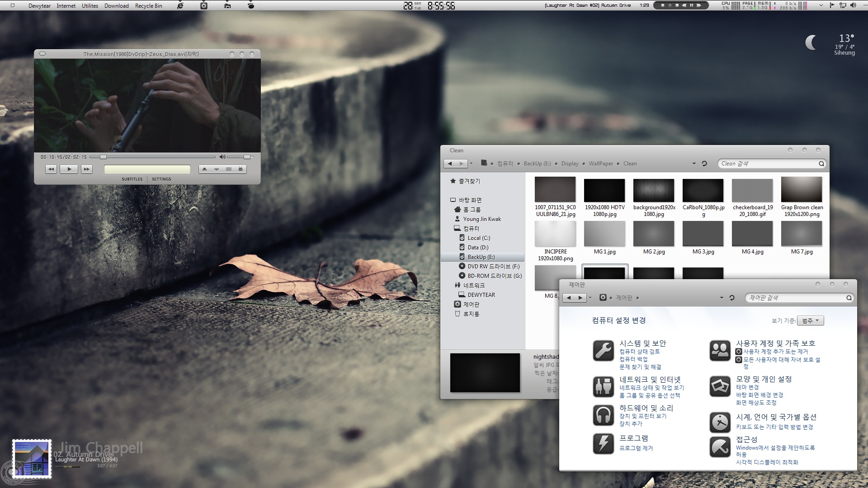Viewport: 868px width, 488px height.
Task: Click the paw icon in top bar
Action: 251,5
